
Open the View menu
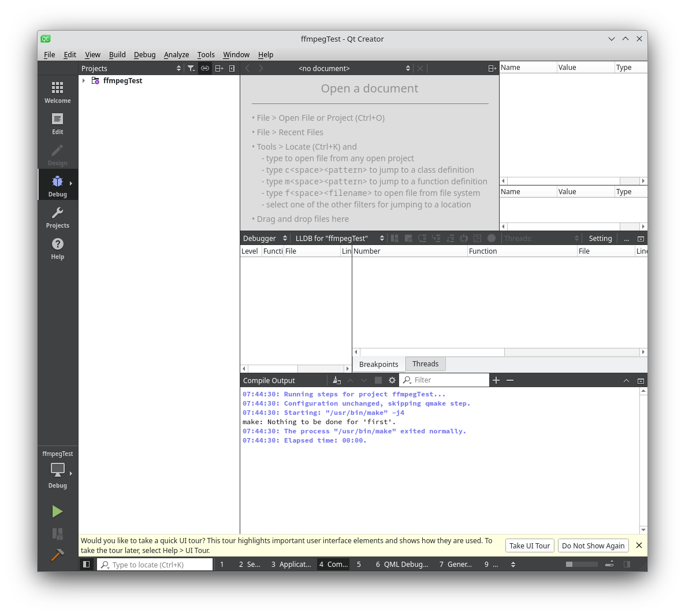[92, 55]
